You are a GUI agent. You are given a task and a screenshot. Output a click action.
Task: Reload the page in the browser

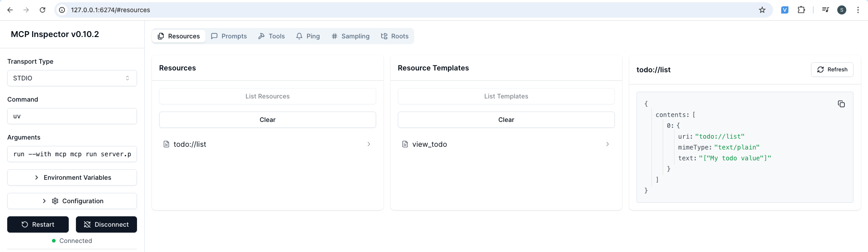[42, 10]
